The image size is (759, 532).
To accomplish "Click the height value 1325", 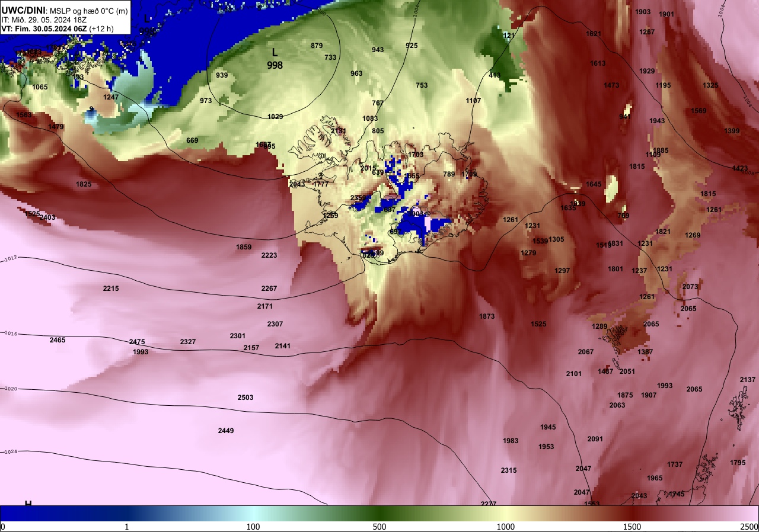I will (710, 85).
